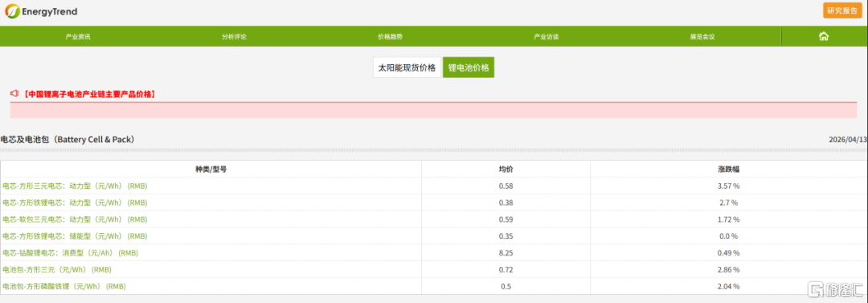
Task: Switch to the 太阳能现货价格 tab
Action: point(407,68)
